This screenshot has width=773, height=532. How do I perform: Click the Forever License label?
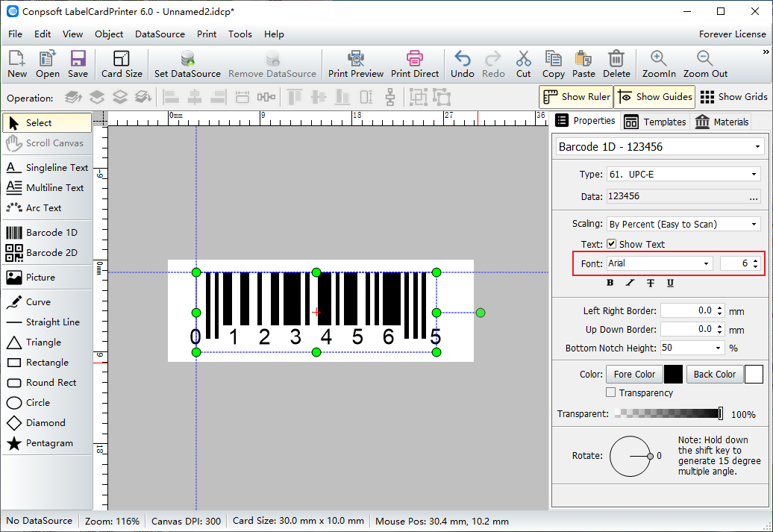click(x=732, y=34)
